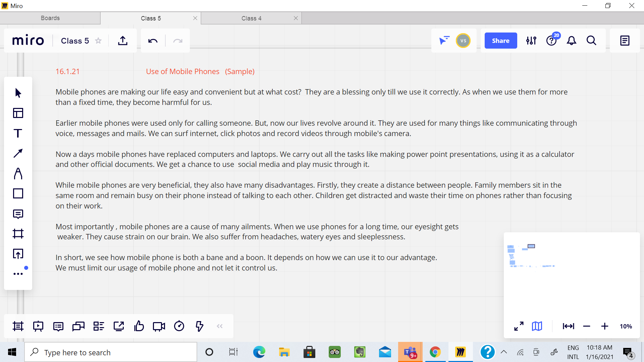Star the Class 5 board as favorite

click(x=98, y=41)
